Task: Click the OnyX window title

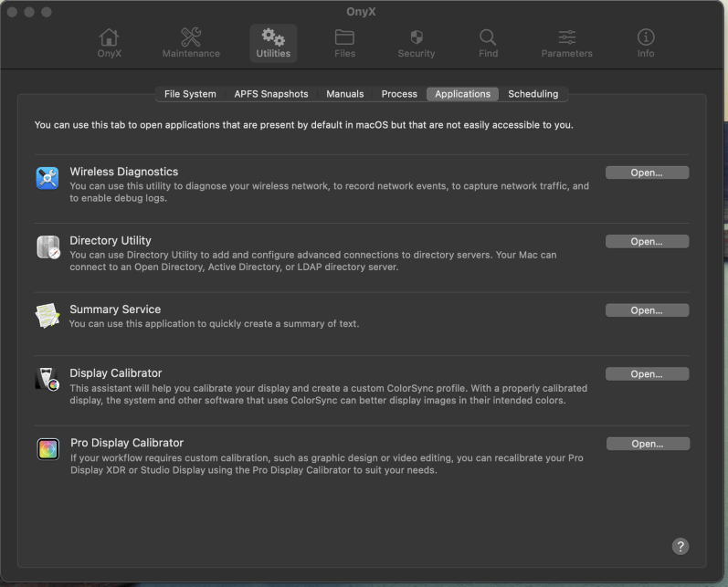Action: click(x=361, y=12)
